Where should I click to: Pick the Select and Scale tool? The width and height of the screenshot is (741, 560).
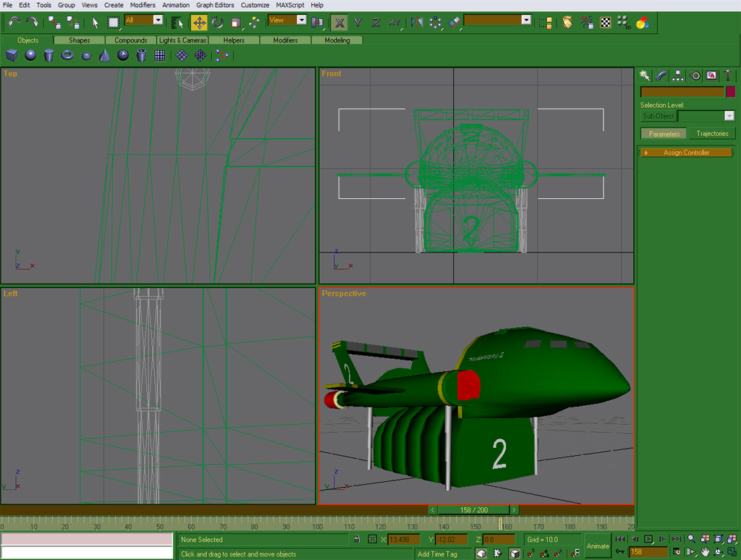click(x=236, y=22)
